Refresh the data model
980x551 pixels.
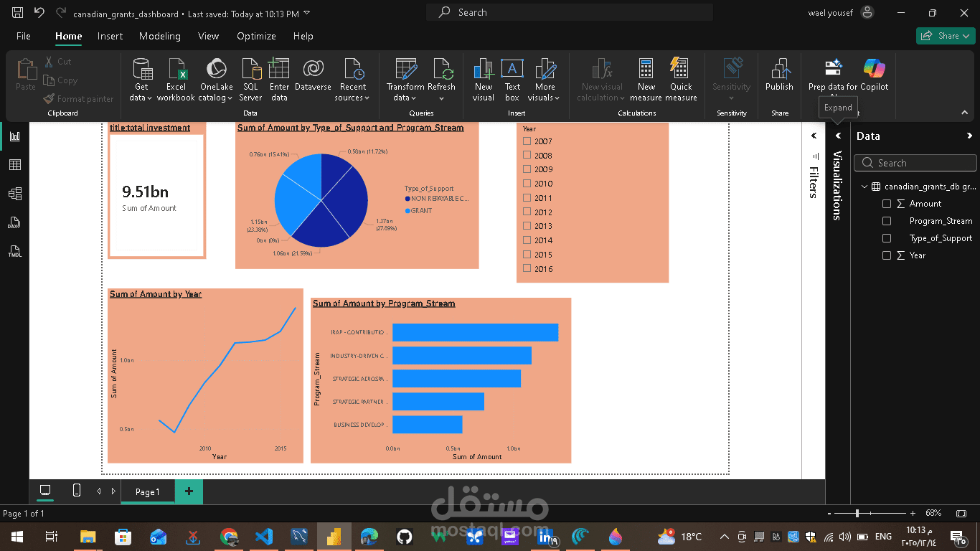coord(441,80)
